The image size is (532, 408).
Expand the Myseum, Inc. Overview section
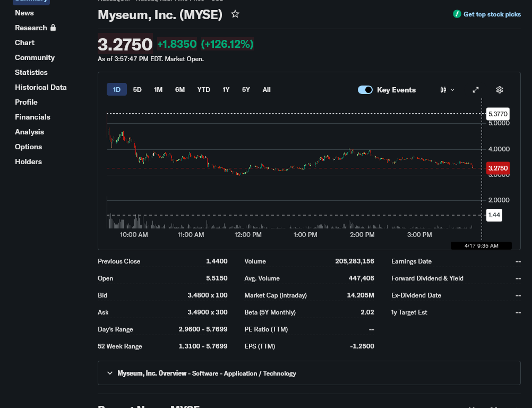(309, 373)
